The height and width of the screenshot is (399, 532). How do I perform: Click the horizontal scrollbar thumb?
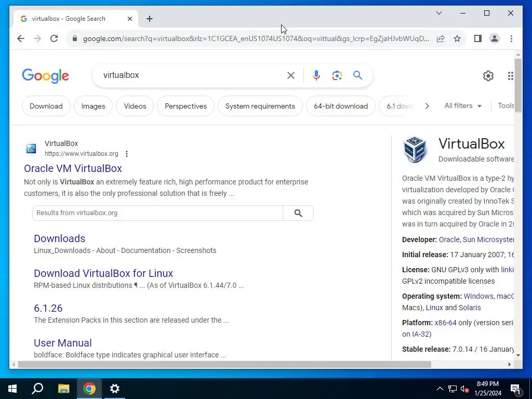pos(224,365)
